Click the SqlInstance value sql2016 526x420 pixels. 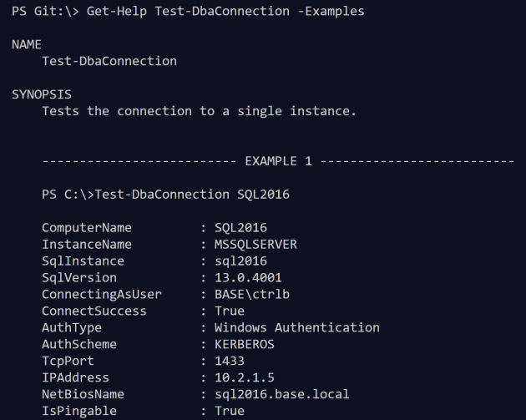(240, 261)
